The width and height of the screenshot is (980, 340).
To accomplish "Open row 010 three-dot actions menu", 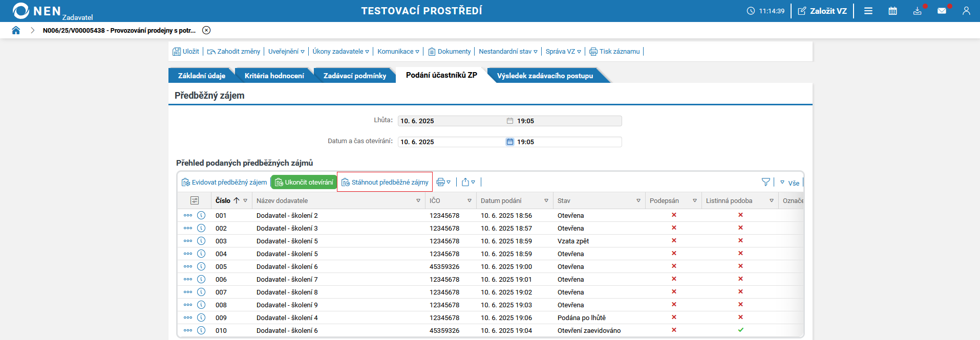I will [x=188, y=330].
